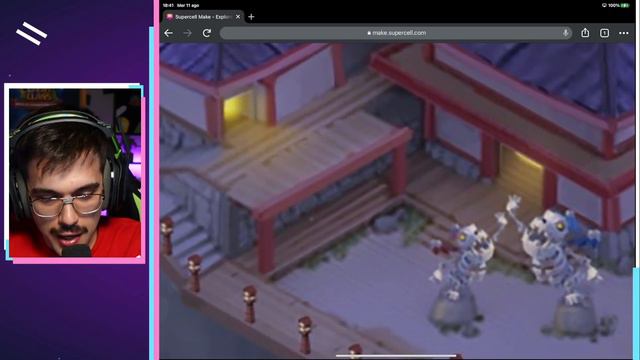Tap the microphone voice search icon
Viewport: 640px width, 360px height.
[x=565, y=33]
